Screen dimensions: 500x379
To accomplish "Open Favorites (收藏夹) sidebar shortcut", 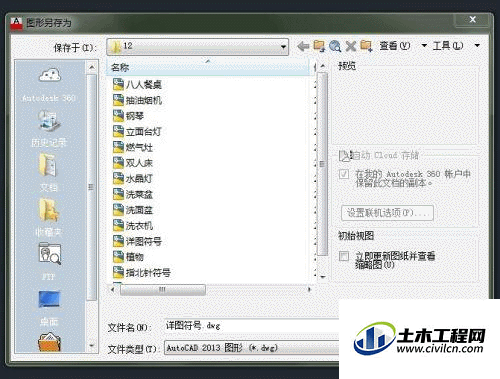I will [49, 218].
